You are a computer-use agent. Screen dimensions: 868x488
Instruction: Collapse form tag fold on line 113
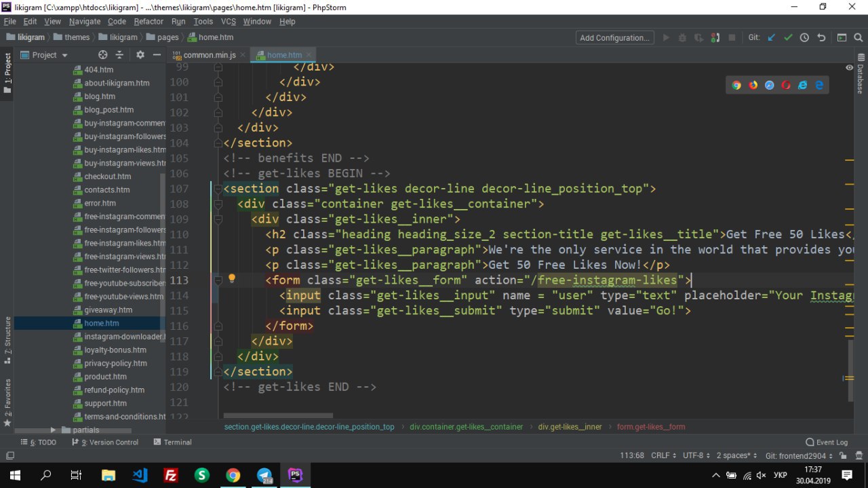click(218, 280)
